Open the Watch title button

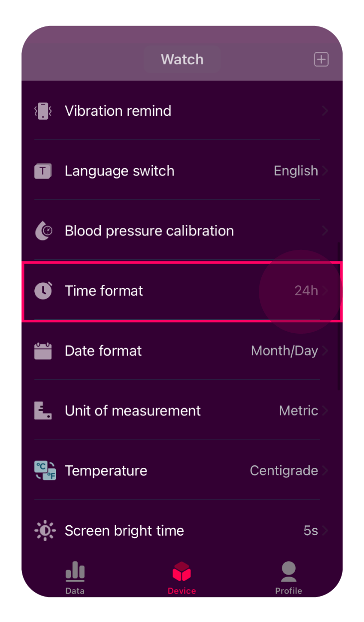pyautogui.click(x=182, y=60)
